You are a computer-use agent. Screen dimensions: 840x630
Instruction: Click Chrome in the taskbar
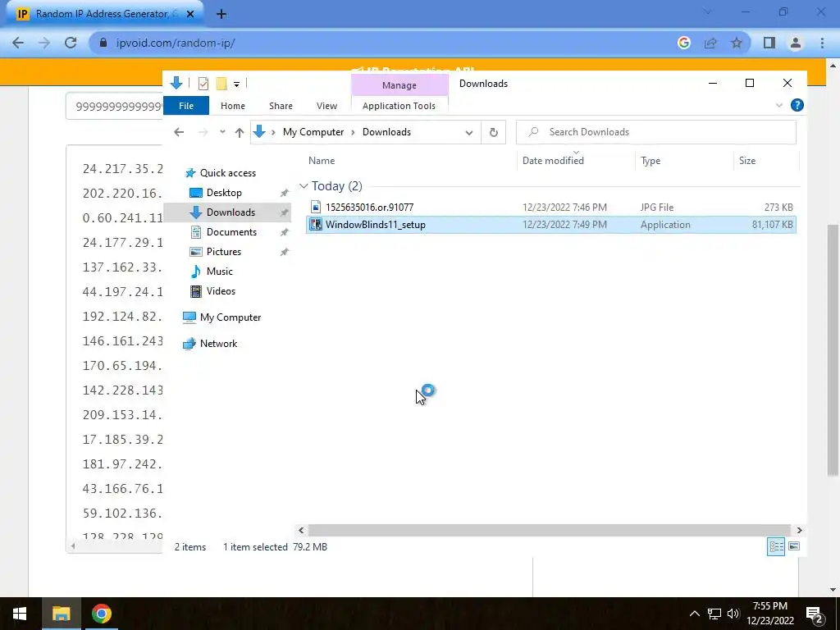[101, 614]
